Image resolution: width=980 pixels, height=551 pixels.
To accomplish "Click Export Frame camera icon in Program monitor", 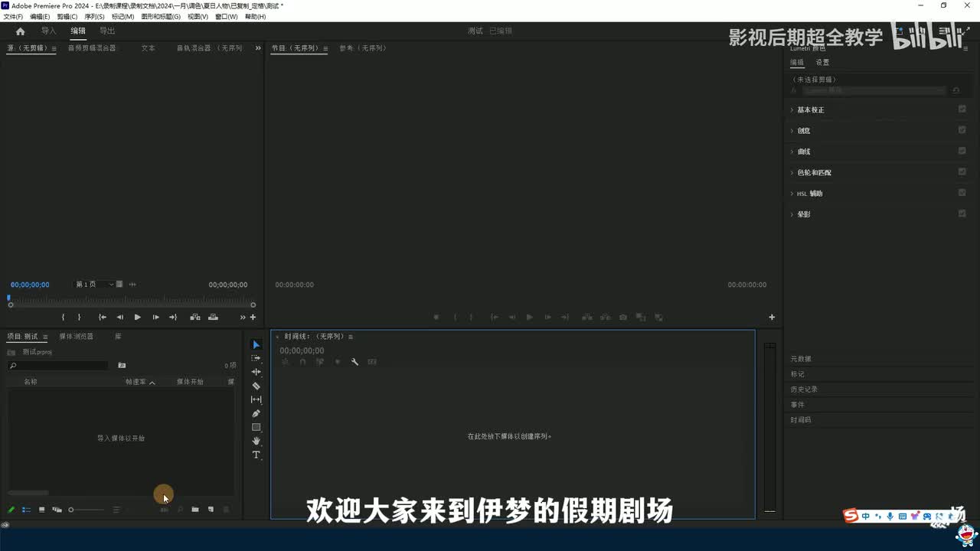I will [623, 317].
